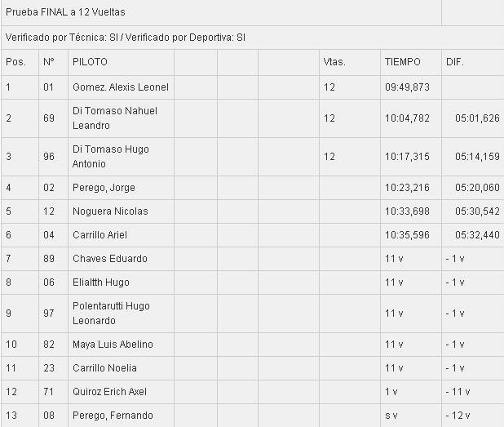This screenshot has height=427, width=504.
Task: Select pilot Di Tomaso Hugo Antonio
Action: pos(111,157)
